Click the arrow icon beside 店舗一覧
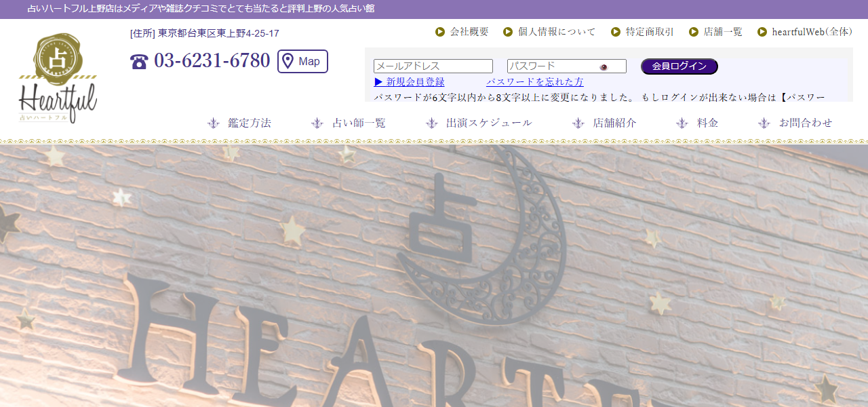The image size is (868, 407). pyautogui.click(x=694, y=32)
